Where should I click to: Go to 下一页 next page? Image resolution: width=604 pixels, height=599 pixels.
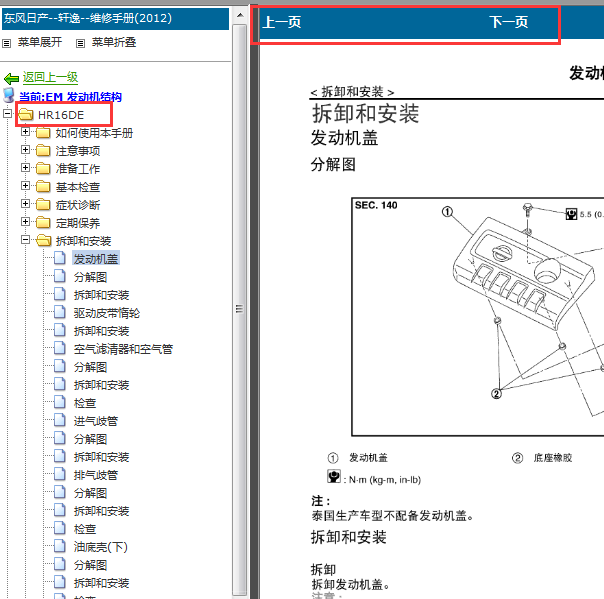508,22
